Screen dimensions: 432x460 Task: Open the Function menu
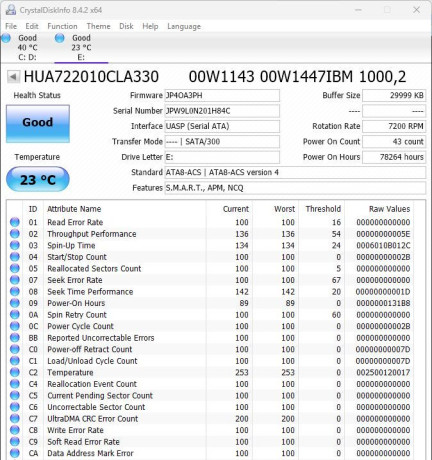[62, 26]
